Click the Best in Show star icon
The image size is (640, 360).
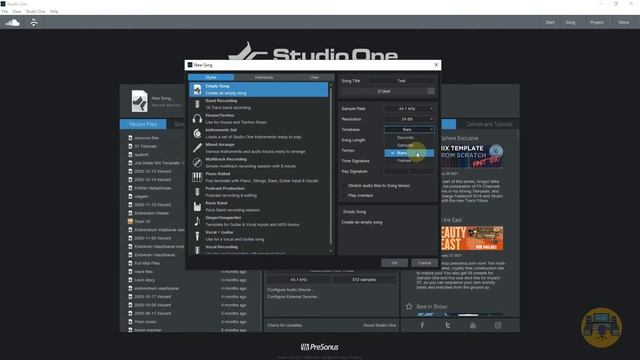409,306
